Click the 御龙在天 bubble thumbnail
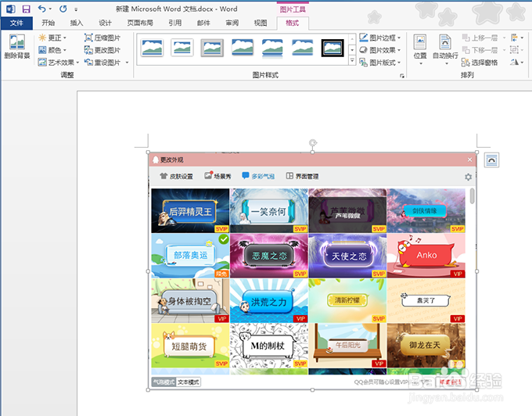This screenshot has width=532, height=416. (x=426, y=346)
